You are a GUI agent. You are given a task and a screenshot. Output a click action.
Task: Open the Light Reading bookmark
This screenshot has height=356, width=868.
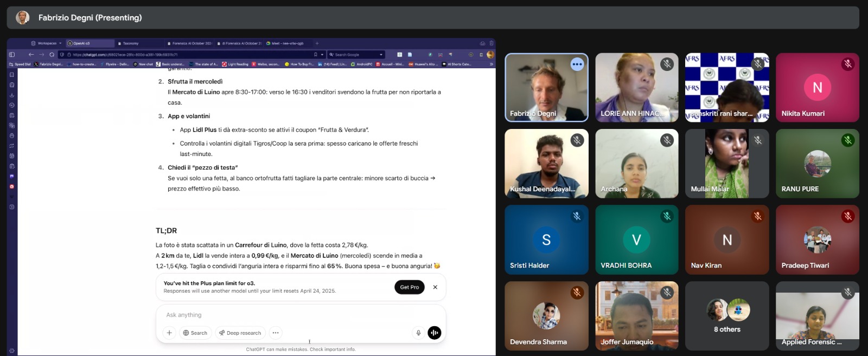click(x=235, y=64)
